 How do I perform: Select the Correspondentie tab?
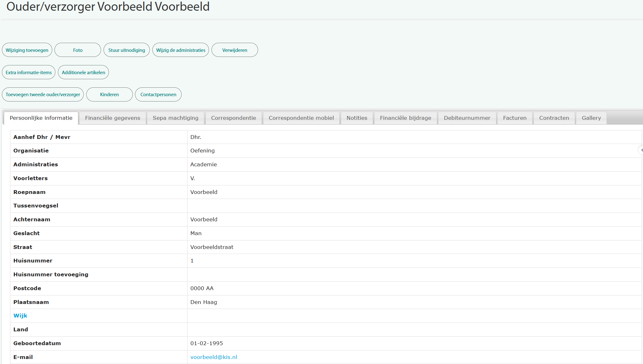point(234,118)
